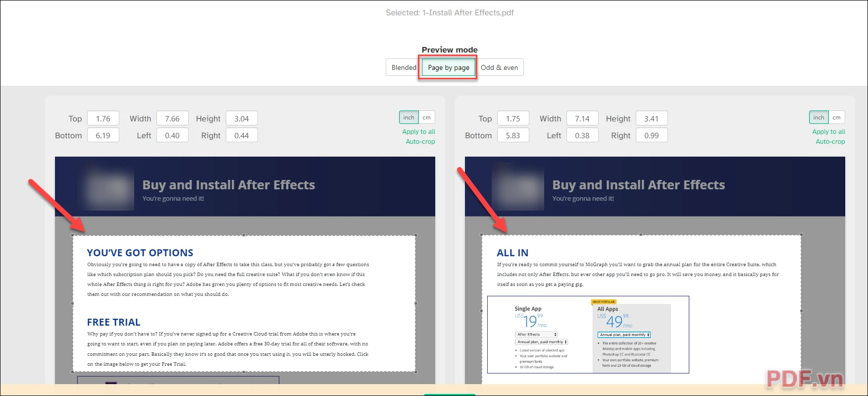Select inch units for the second page
Screen dimensions: 868x396
click(818, 117)
